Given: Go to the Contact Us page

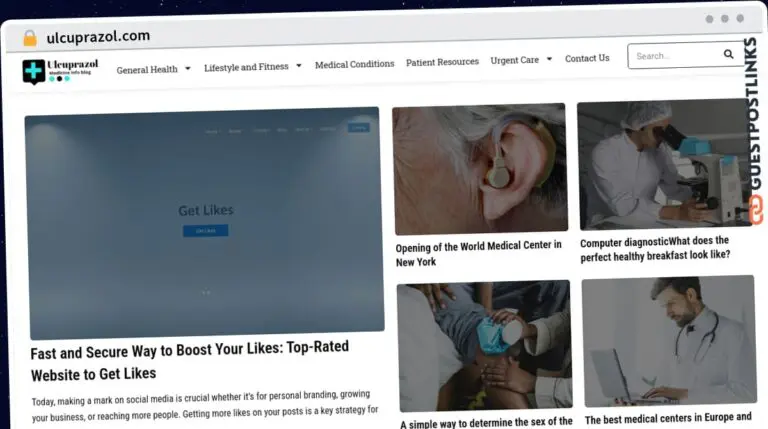Looking at the screenshot, I should click(x=587, y=58).
